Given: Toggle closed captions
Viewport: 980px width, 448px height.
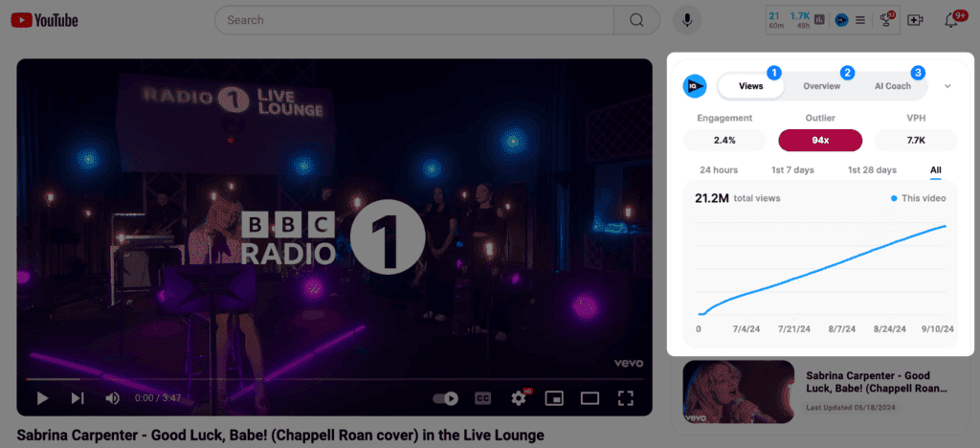Looking at the screenshot, I should pyautogui.click(x=482, y=398).
